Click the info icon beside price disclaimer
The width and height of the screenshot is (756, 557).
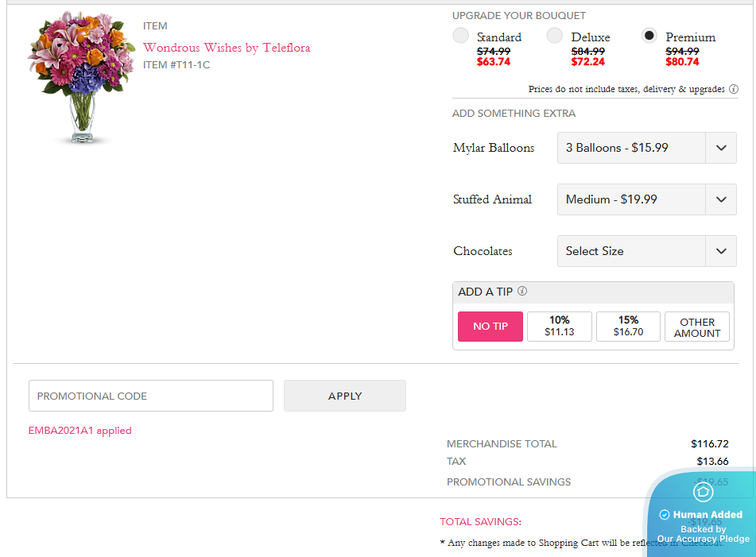point(734,90)
